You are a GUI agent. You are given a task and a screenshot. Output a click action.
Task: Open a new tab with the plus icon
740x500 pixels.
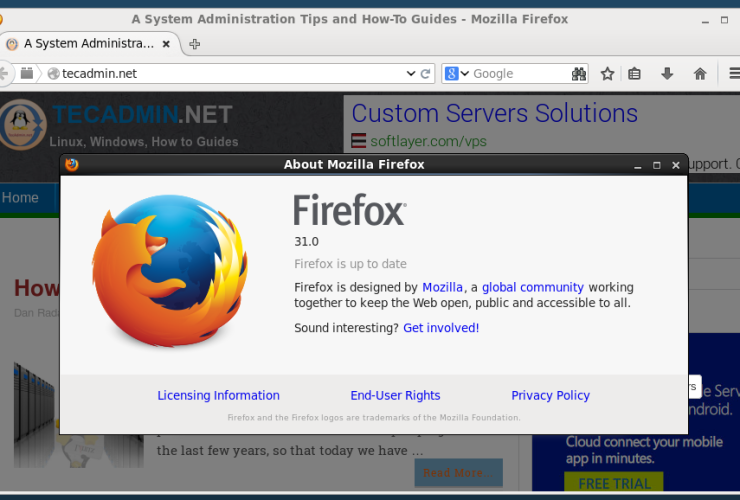(x=194, y=44)
